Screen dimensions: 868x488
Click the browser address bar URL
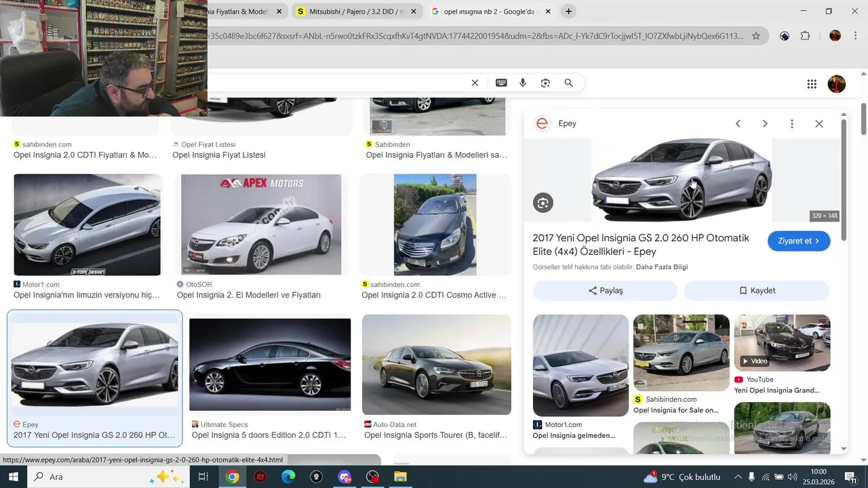click(475, 36)
